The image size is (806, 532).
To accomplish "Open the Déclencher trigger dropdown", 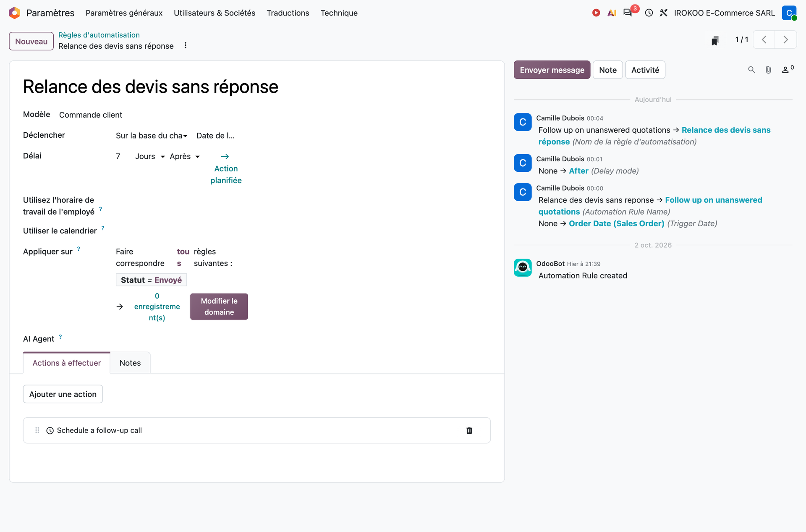I will click(152, 136).
